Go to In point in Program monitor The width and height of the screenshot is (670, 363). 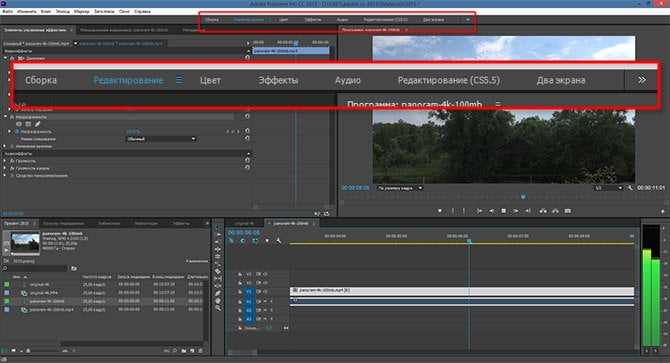point(480,211)
